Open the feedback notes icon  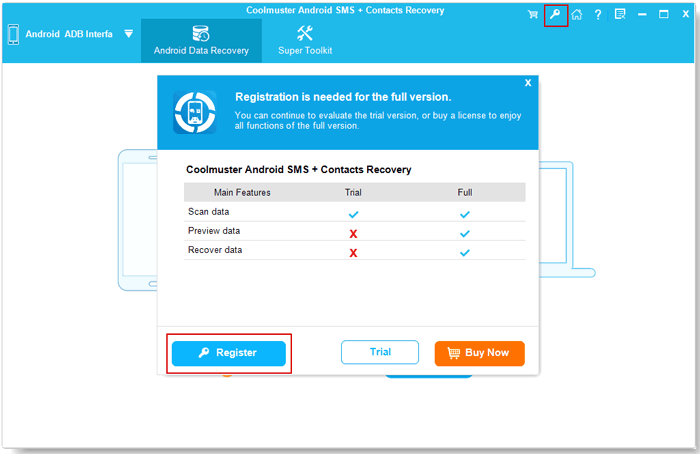pyautogui.click(x=620, y=15)
